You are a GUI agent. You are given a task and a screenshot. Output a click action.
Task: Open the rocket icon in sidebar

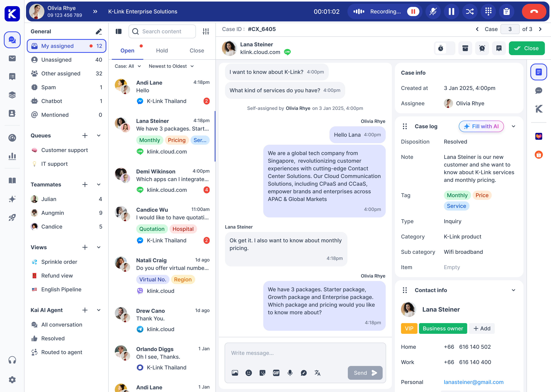click(x=12, y=217)
